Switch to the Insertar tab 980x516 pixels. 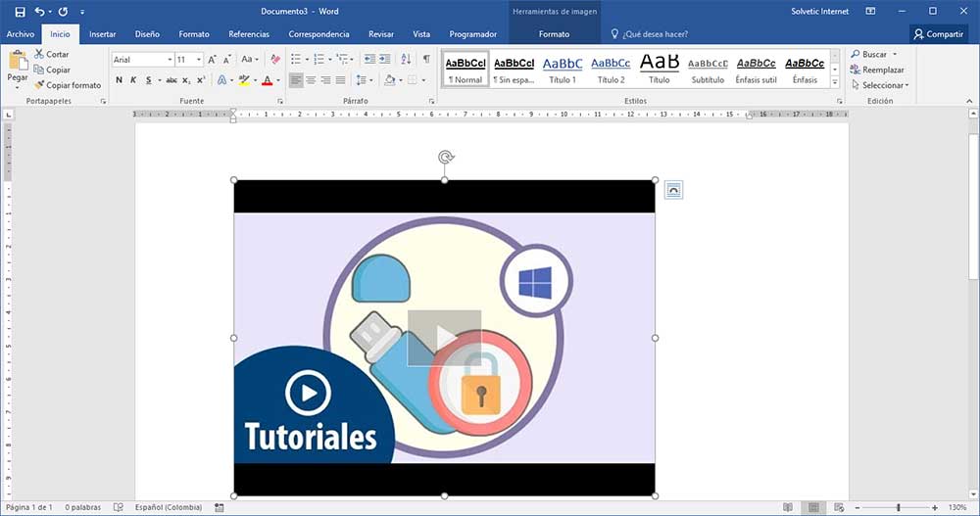(102, 34)
